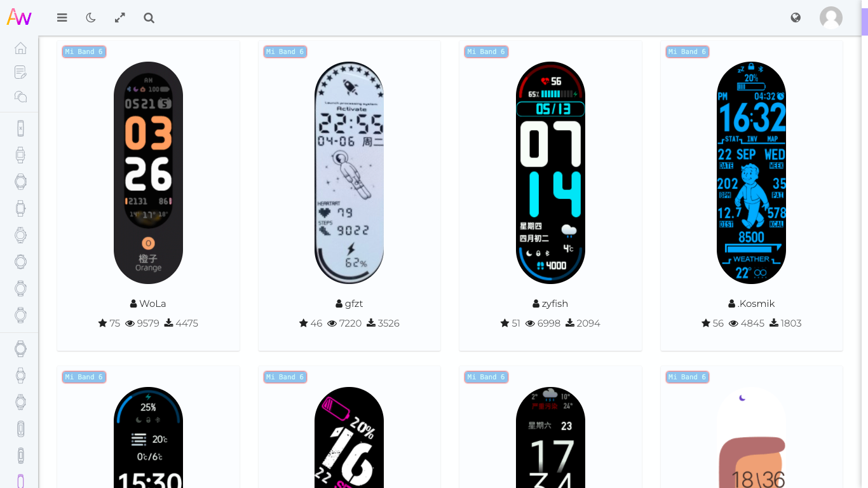The width and height of the screenshot is (868, 488).
Task: Click the star rating 46 on gfzt card
Action: pyautogui.click(x=311, y=323)
